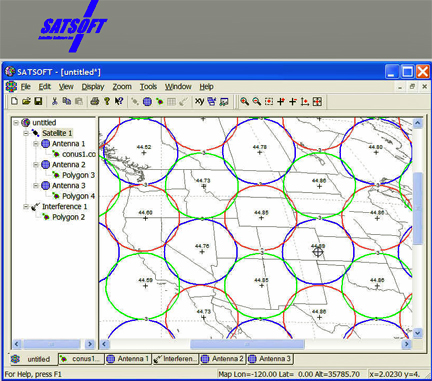Open the Tools menu

point(148,87)
